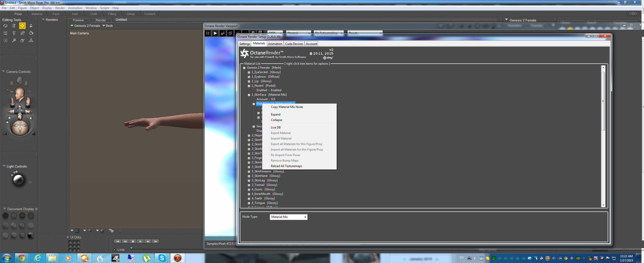Screen dimensions: 644x263
Task: Choose the Hidden Line display style
Action: (31, 216)
